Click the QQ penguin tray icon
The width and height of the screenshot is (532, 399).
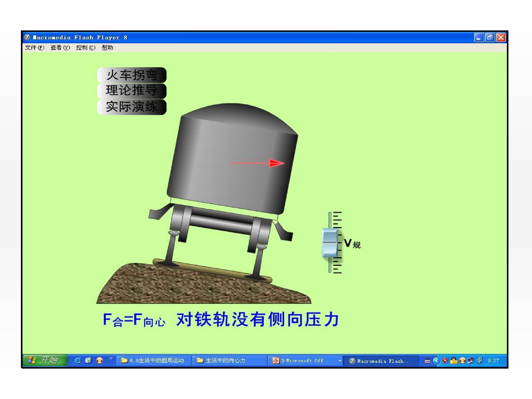(x=454, y=361)
